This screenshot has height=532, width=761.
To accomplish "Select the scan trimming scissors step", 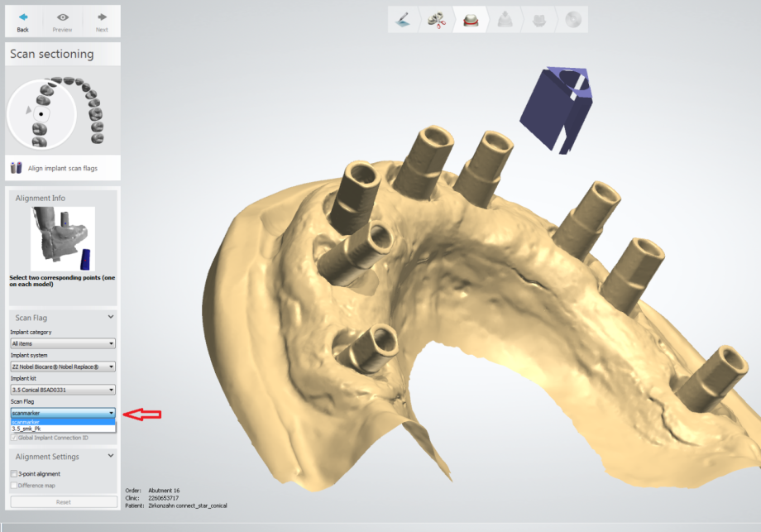I will click(x=436, y=20).
